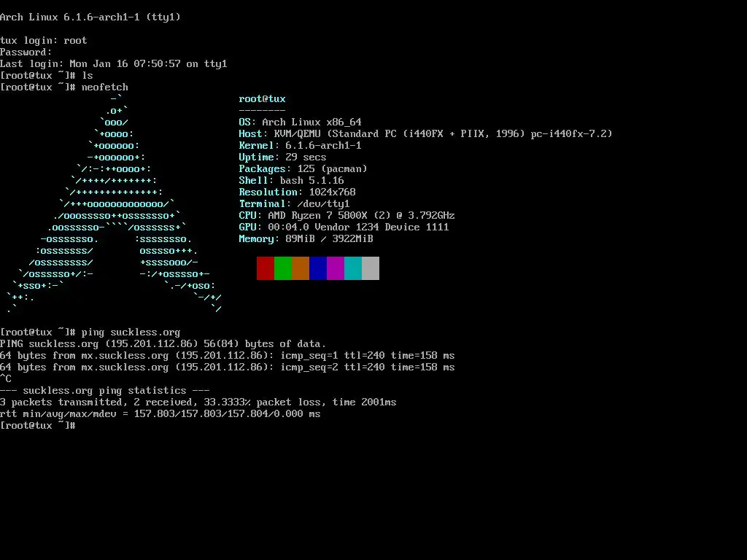Screen dimensions: 747x560
Task: Click the 'Packages: 125 (pacman)' line
Action: point(303,168)
